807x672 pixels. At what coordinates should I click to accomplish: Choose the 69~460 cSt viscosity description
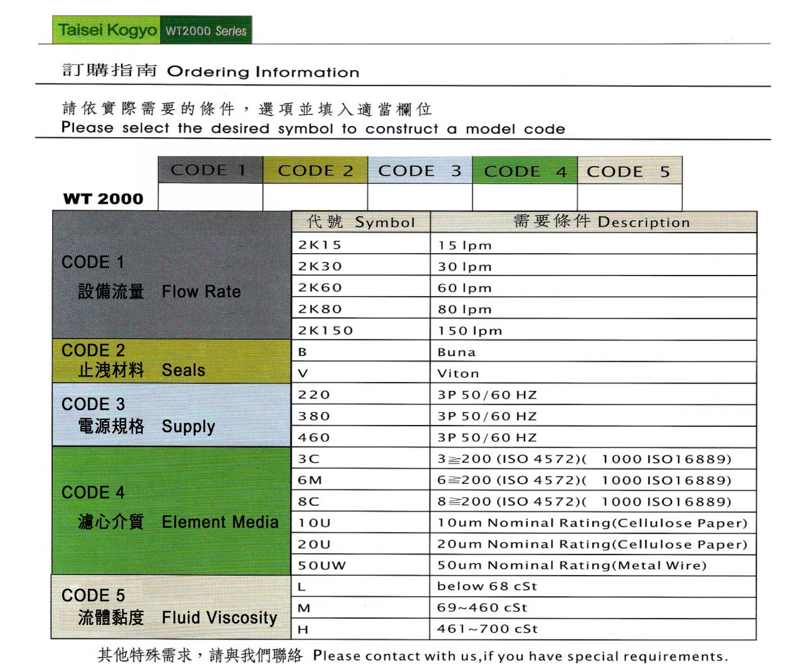pyautogui.click(x=482, y=608)
